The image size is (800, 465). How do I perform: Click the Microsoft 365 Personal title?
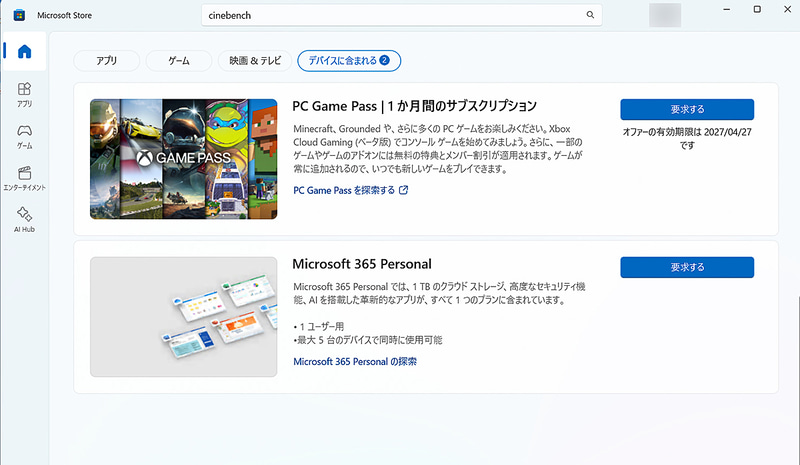pyautogui.click(x=362, y=264)
